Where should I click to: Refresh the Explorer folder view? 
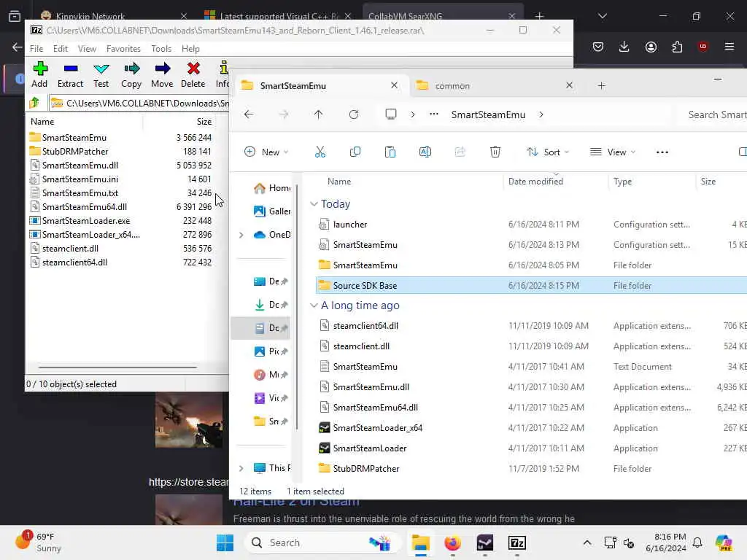(354, 114)
